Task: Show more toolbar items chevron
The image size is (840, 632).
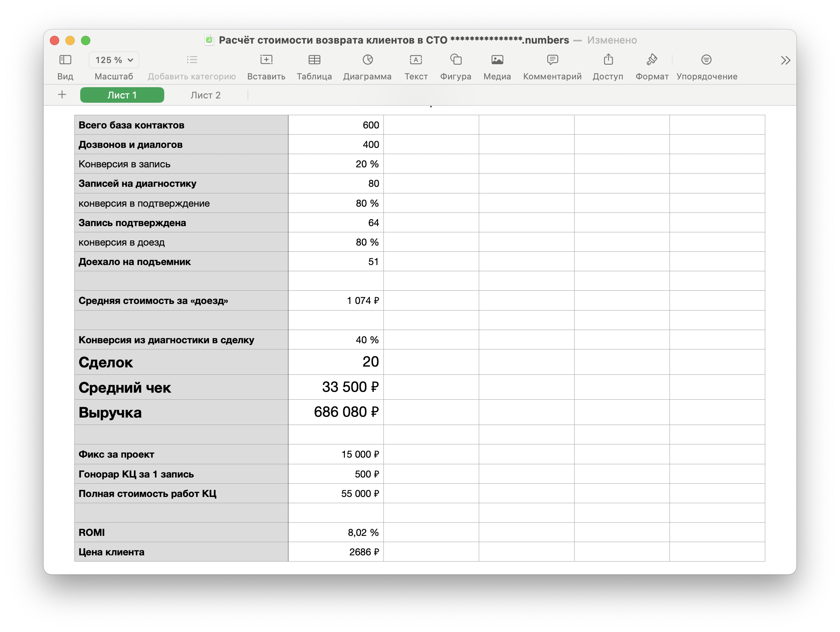Action: (x=786, y=60)
